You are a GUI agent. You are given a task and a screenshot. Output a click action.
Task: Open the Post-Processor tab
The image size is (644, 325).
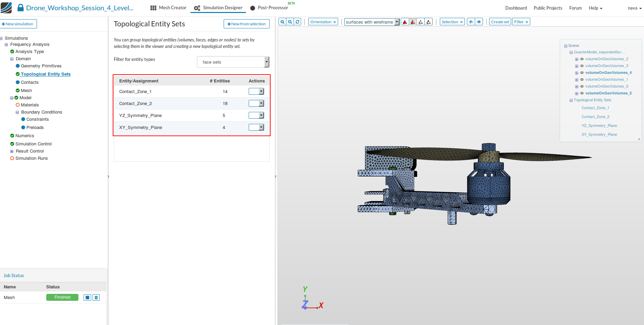pos(269,8)
